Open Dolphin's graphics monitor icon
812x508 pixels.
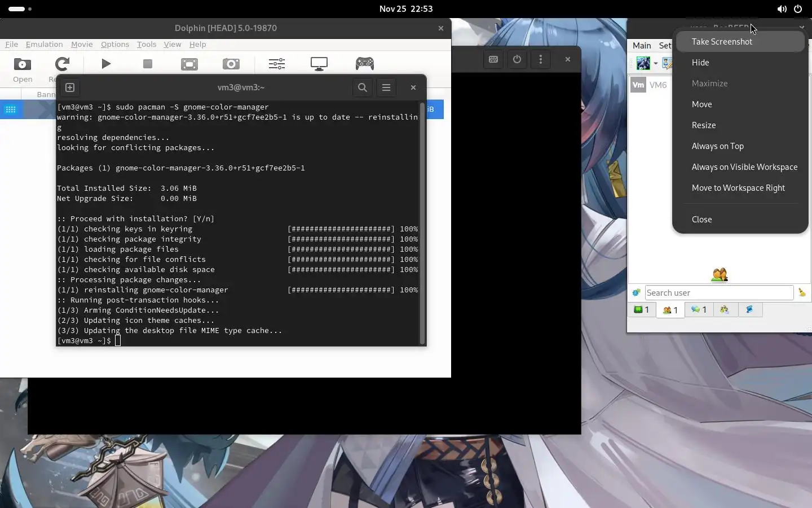coord(319,64)
